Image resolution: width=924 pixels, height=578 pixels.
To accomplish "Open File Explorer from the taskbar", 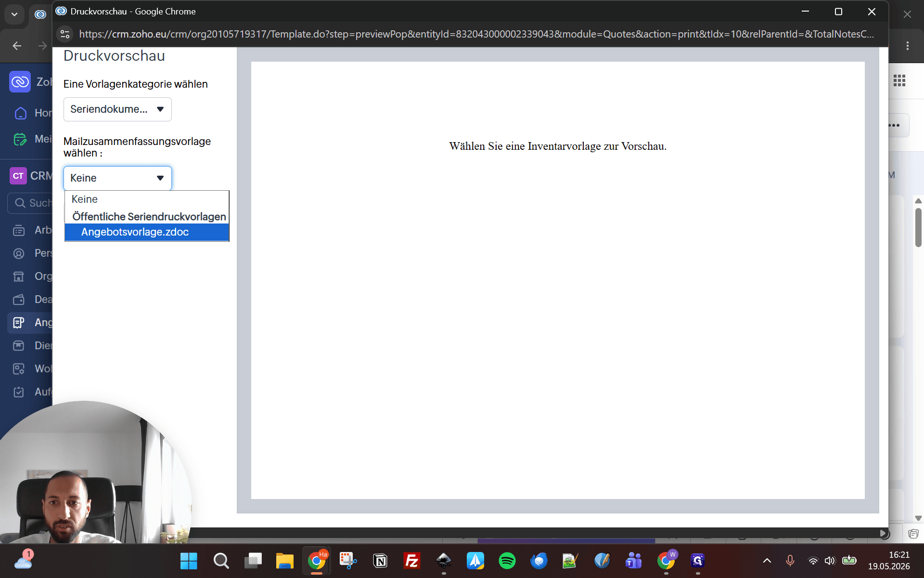I will click(285, 561).
